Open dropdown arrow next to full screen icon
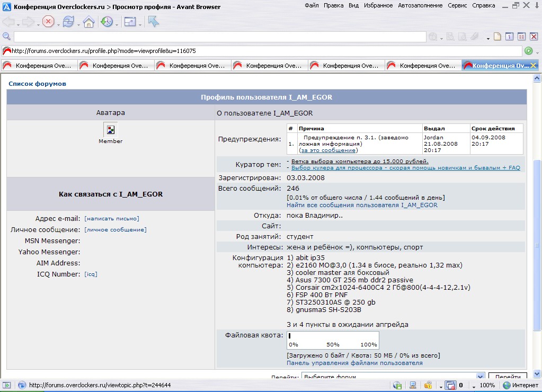The image size is (542, 392). pyautogui.click(x=140, y=25)
